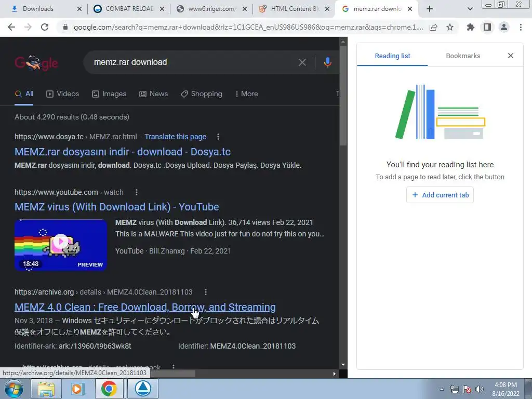Image resolution: width=532 pixels, height=399 pixels.
Task: Bookmark this page with the star icon
Action: point(450,27)
